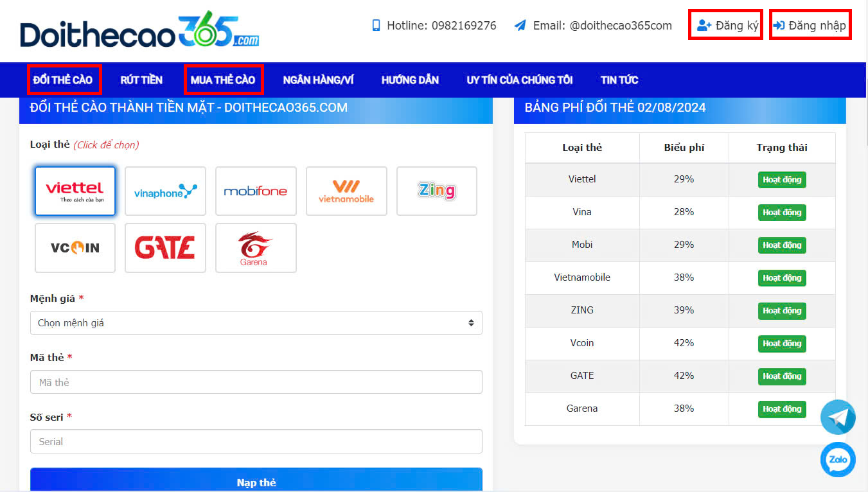This screenshot has width=868, height=492.
Task: Select the GATE card type
Action: coord(165,248)
